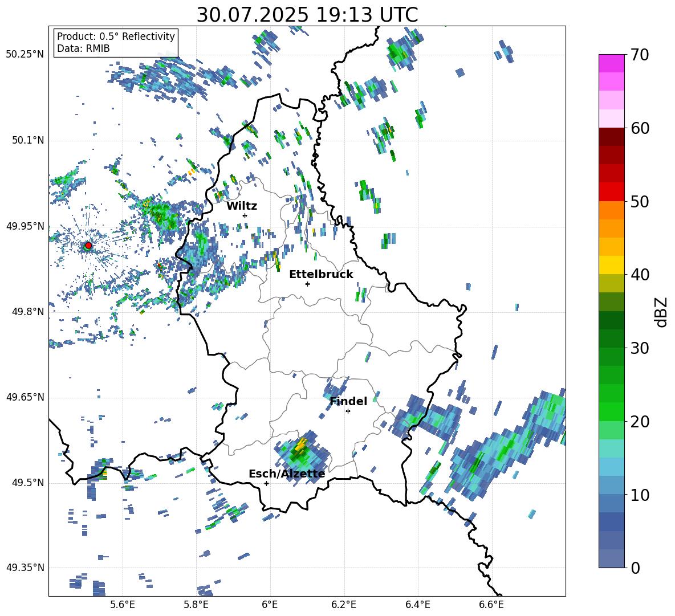This screenshot has height=616, width=675.
Task: Click the 6.2°E longitude label
Action: [344, 605]
